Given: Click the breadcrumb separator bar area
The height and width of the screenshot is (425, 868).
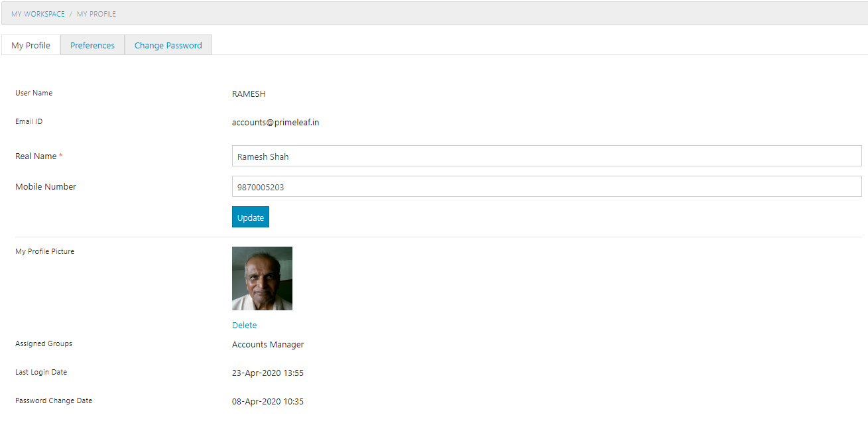Looking at the screenshot, I should point(72,13).
